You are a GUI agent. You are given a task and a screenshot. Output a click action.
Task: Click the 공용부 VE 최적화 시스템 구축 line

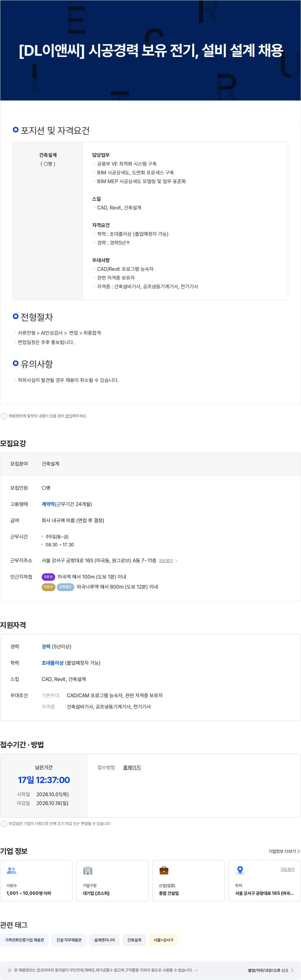pyautogui.click(x=127, y=164)
